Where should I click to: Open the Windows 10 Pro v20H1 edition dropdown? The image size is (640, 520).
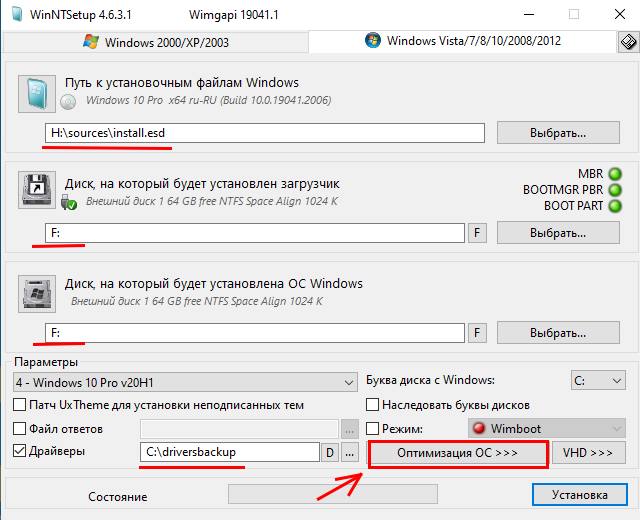185,382
